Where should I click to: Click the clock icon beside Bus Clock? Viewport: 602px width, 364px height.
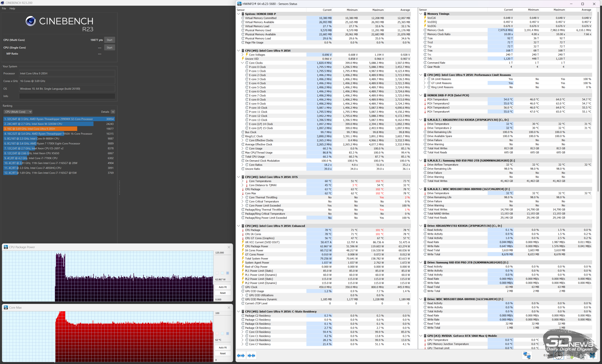[x=243, y=132]
